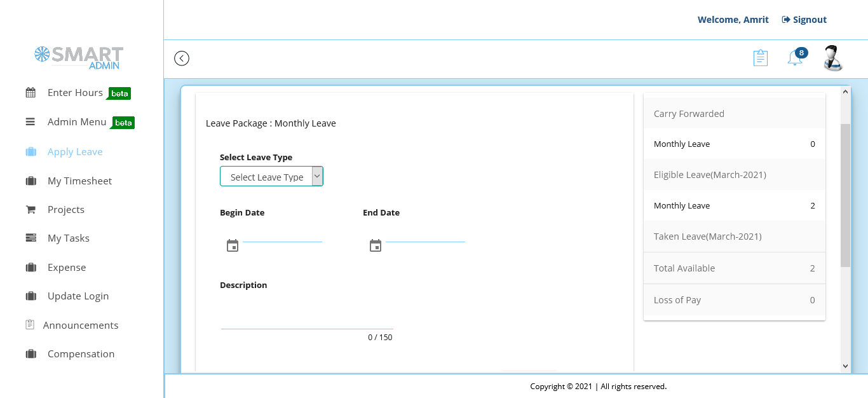The width and height of the screenshot is (868, 398).
Task: Click the Begin Date input field
Action: click(x=283, y=236)
